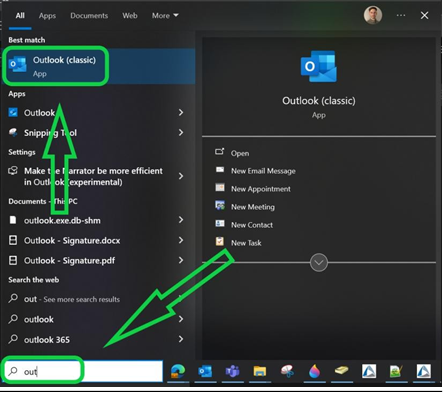Image resolution: width=447 pixels, height=395 pixels.
Task: Expand arrow beside 'outlook 365' web suggestion
Action: click(181, 339)
